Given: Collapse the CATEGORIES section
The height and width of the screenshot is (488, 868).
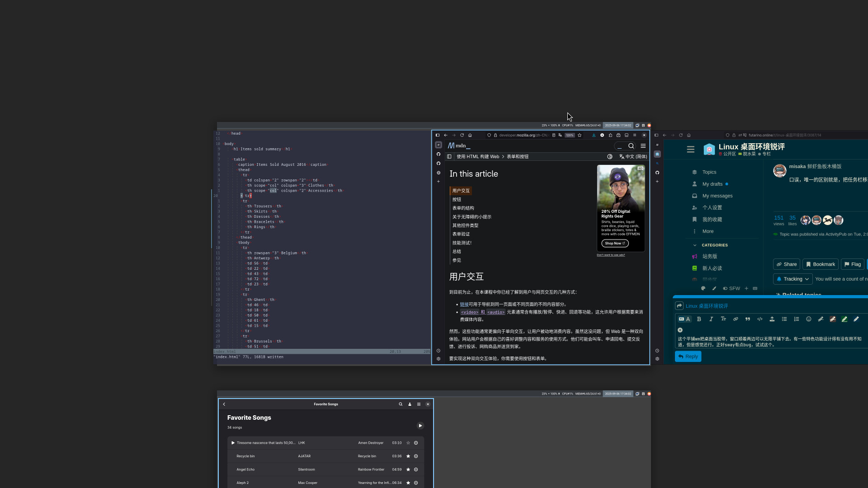Looking at the screenshot, I should click(695, 245).
